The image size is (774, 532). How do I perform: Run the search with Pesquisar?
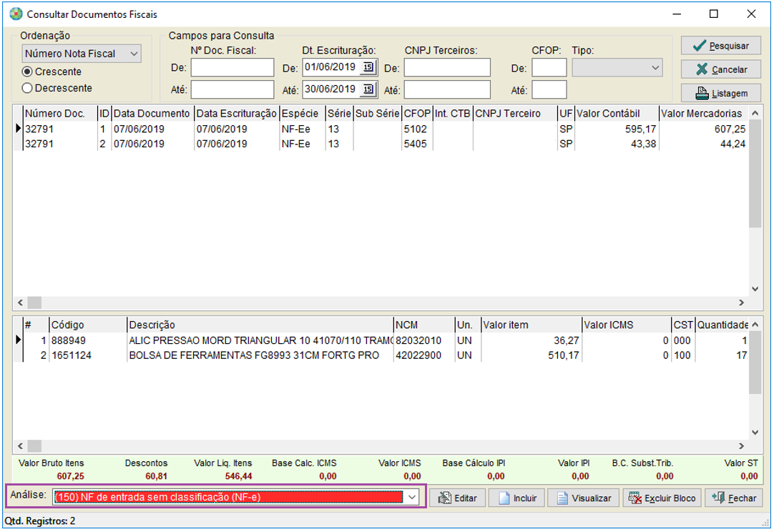tap(720, 46)
